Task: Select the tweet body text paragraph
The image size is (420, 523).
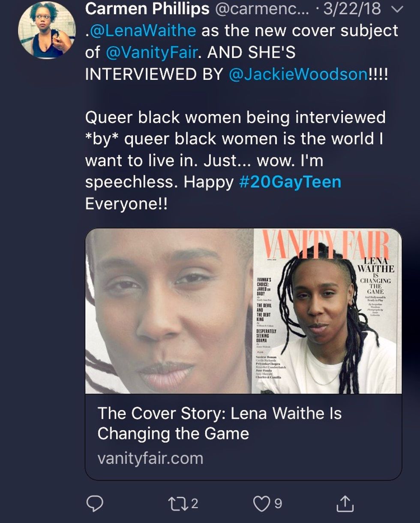Action: coord(243,116)
